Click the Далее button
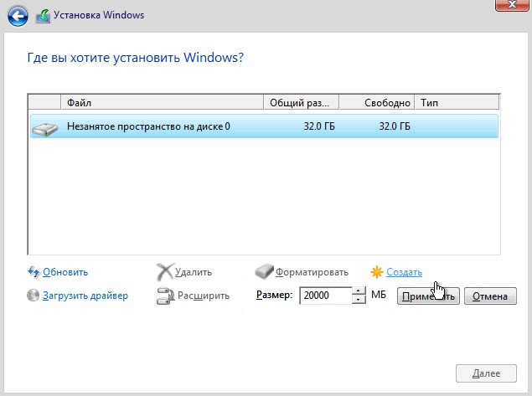Viewport: 532px width, 396px height. 486,373
